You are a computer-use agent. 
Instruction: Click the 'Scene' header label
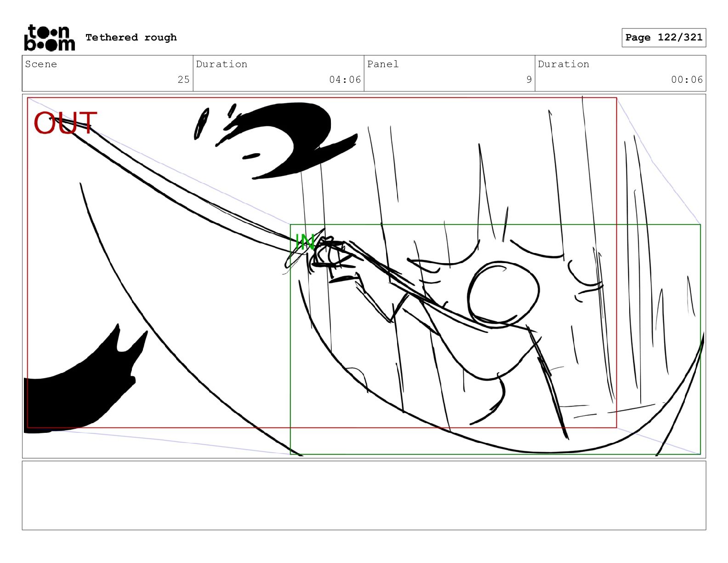[x=41, y=64]
